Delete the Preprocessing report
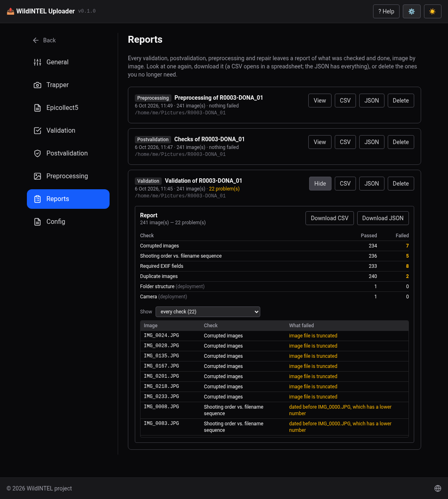This screenshot has width=448, height=499. (401, 101)
